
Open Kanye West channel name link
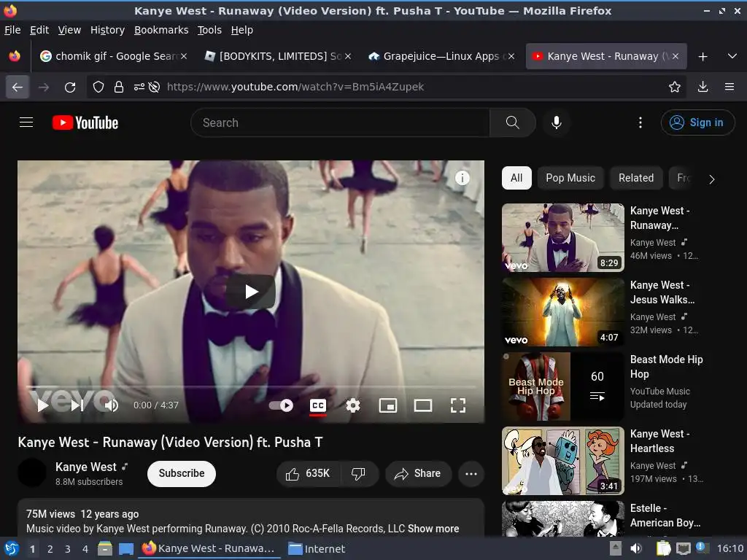point(86,467)
